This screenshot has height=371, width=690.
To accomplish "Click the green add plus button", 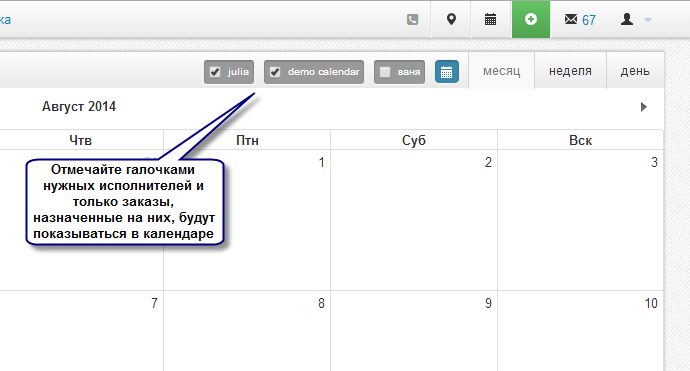I will [x=531, y=19].
